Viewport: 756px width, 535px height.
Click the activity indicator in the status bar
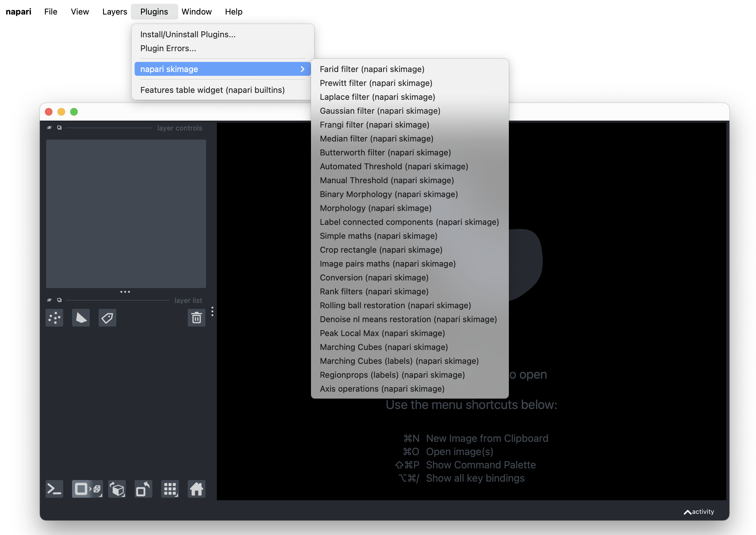pyautogui.click(x=698, y=512)
